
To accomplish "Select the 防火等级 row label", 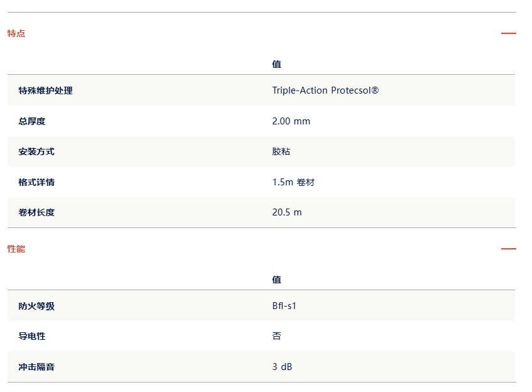I will point(36,306).
